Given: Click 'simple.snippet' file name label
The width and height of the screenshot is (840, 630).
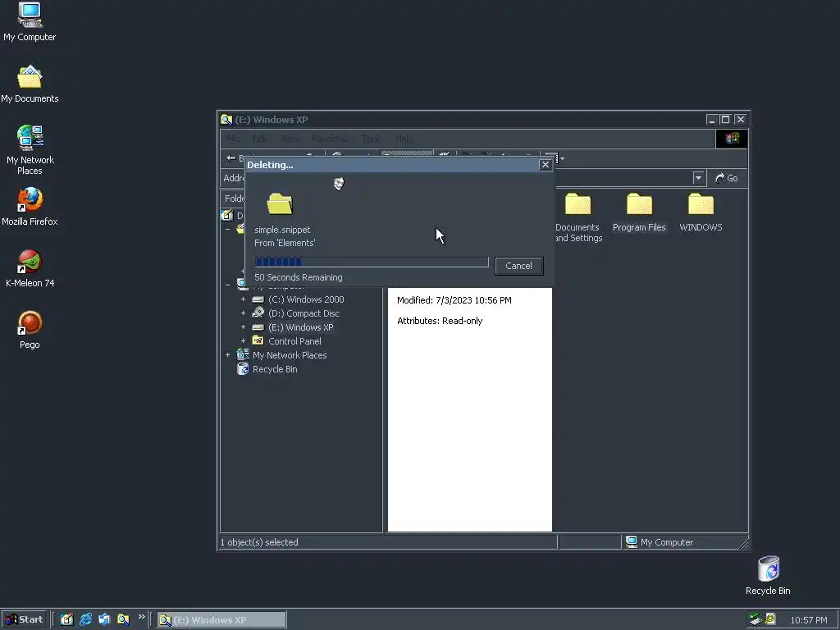Looking at the screenshot, I should 282,230.
